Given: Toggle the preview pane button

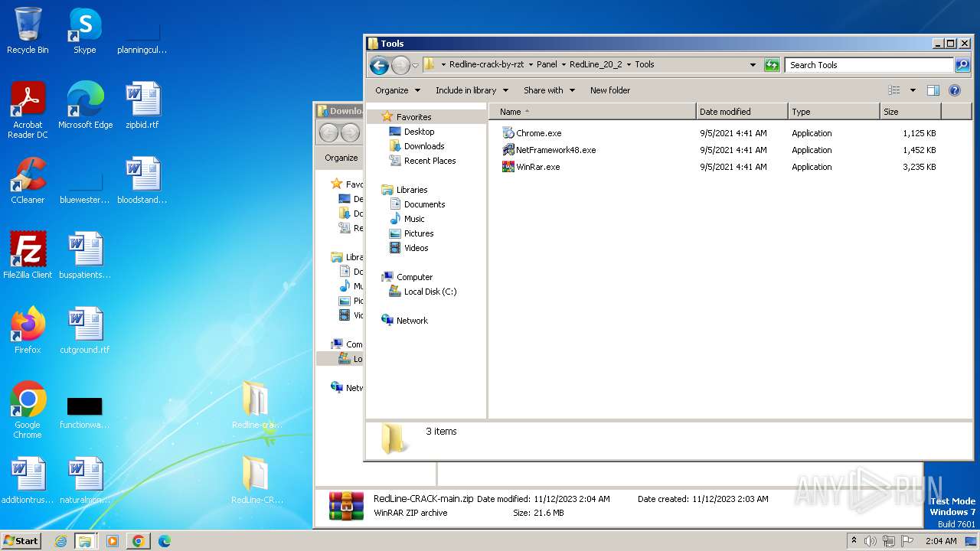Looking at the screenshot, I should click(x=933, y=90).
